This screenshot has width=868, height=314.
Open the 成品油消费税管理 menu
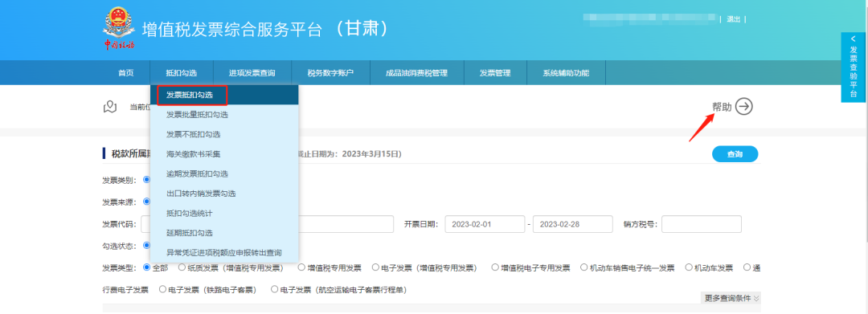(416, 73)
